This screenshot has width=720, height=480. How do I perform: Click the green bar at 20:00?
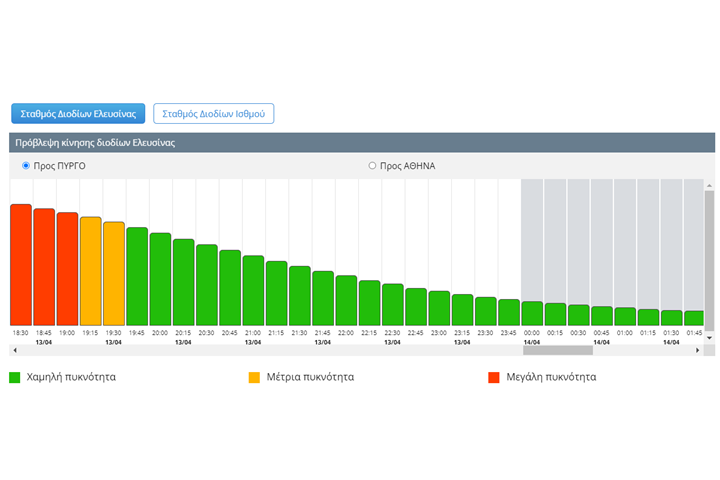tap(160, 279)
